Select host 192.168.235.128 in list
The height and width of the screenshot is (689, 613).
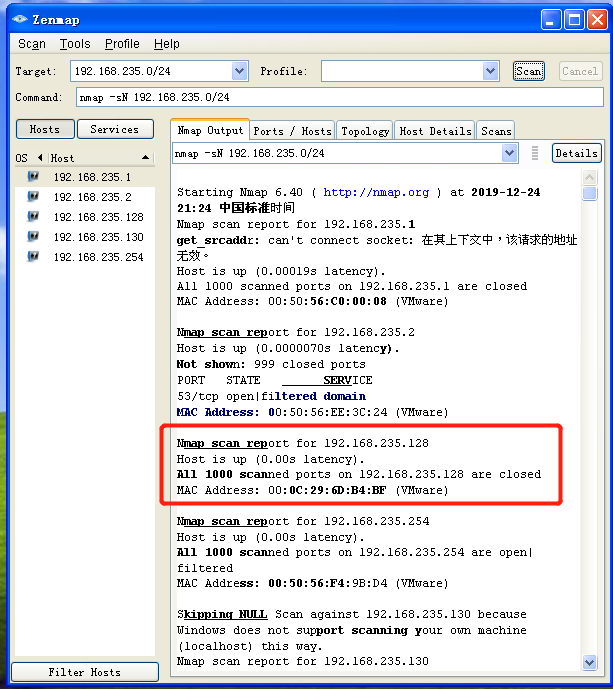[98, 217]
